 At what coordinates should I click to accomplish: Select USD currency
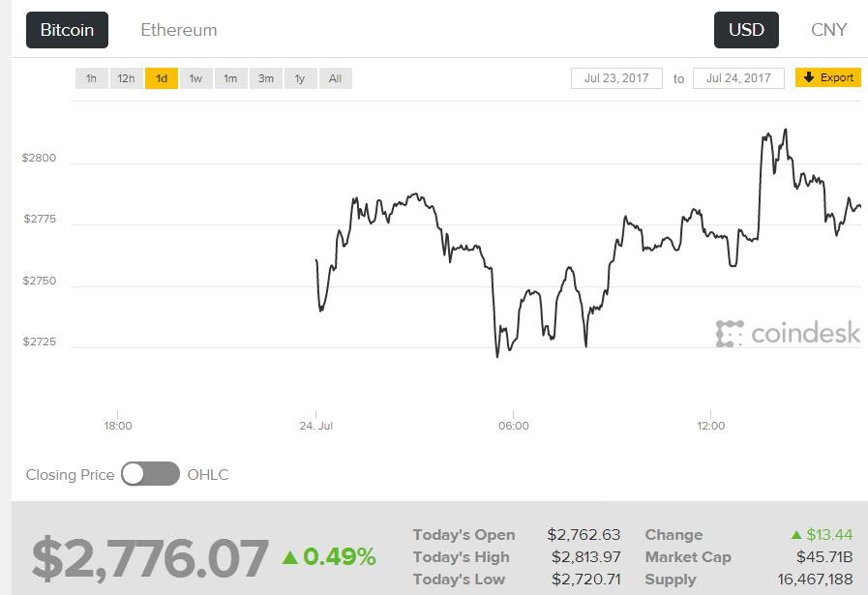click(x=746, y=30)
